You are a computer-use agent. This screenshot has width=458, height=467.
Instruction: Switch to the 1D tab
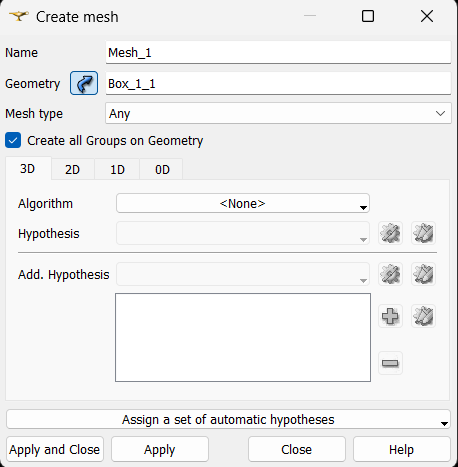click(x=117, y=170)
